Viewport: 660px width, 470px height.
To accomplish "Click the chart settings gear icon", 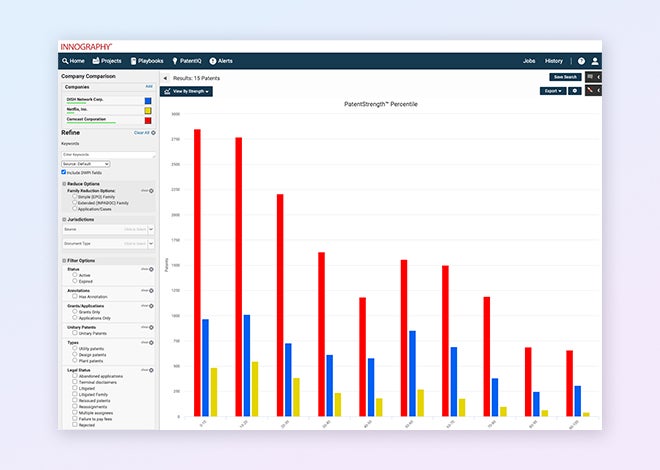I will 575,91.
